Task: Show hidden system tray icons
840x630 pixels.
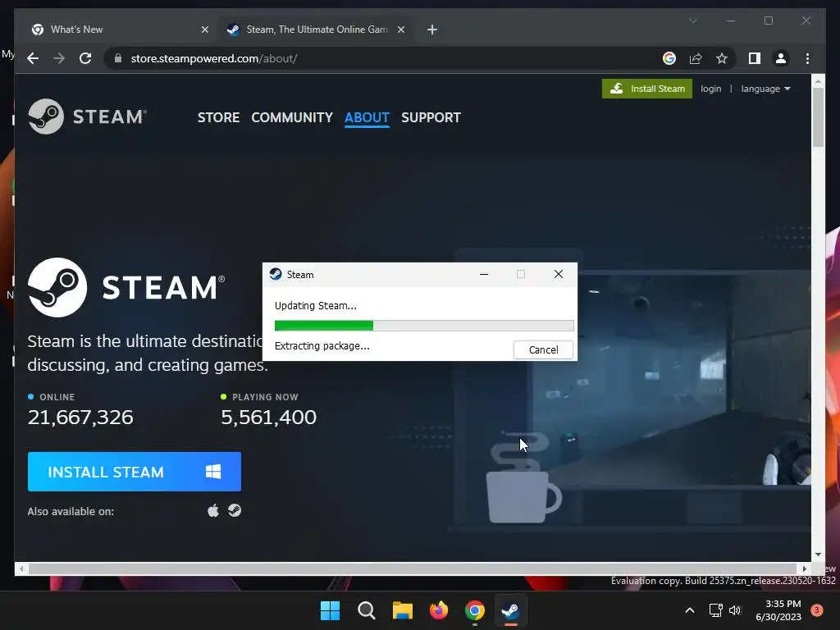Action: click(689, 610)
